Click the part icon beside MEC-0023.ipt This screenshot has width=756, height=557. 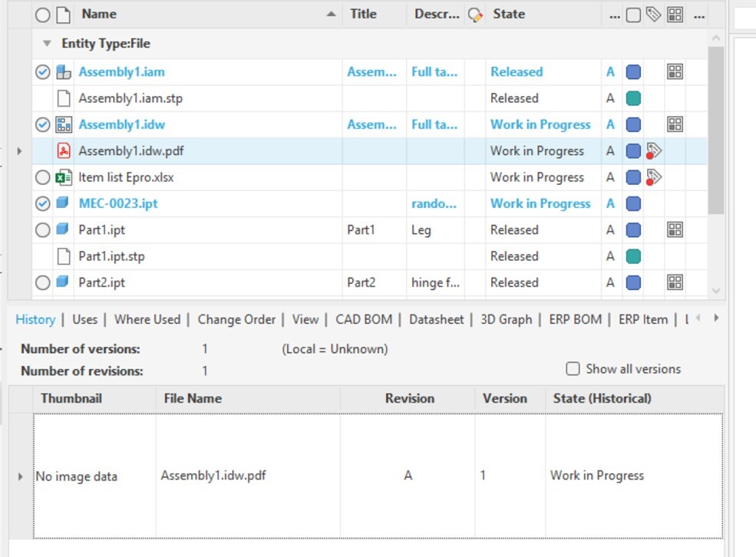[62, 203]
